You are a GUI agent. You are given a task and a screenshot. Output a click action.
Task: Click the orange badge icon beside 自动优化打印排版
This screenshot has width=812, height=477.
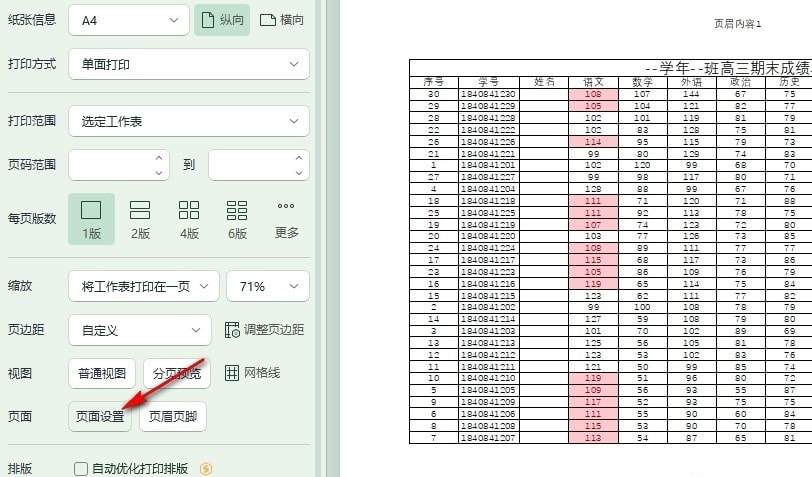pyautogui.click(x=206, y=469)
